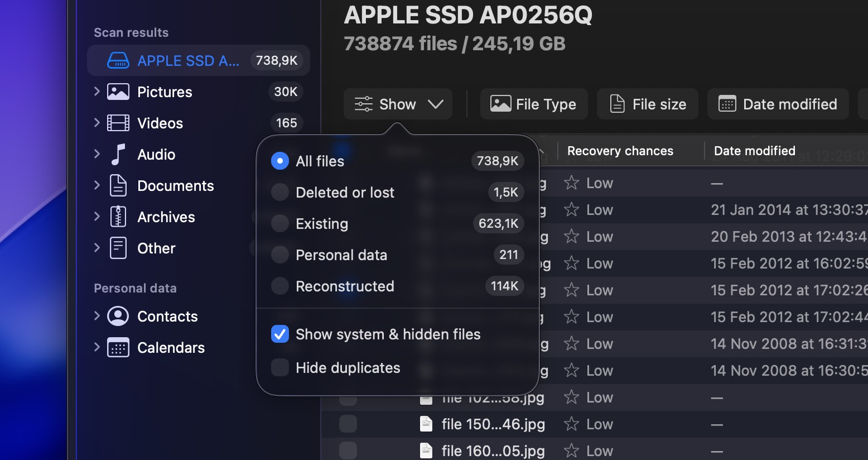Expand the Archives tree item

[x=97, y=217]
